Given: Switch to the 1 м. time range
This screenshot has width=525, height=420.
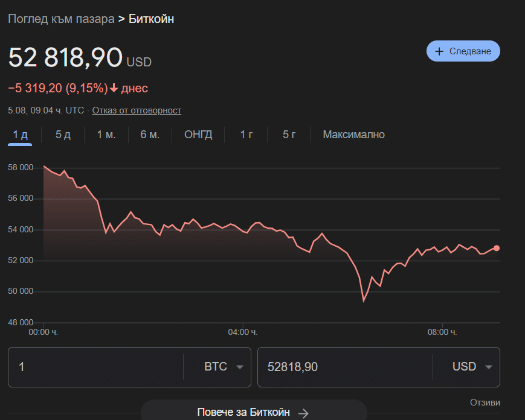Looking at the screenshot, I should [x=106, y=135].
